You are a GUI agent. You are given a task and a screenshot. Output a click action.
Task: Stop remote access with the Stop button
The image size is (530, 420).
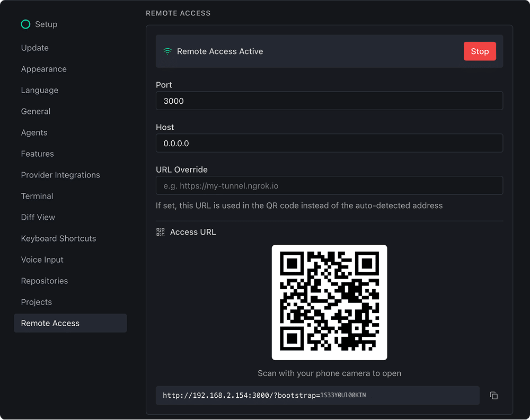tap(480, 51)
